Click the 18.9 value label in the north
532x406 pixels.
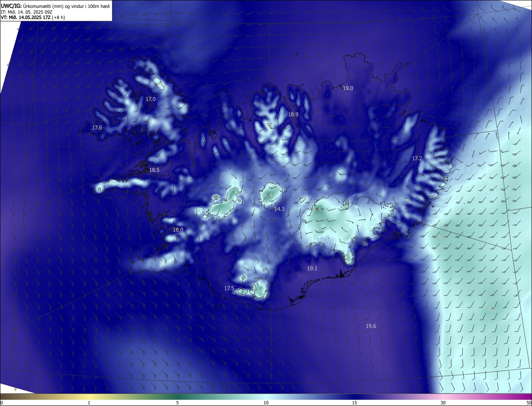pyautogui.click(x=293, y=114)
